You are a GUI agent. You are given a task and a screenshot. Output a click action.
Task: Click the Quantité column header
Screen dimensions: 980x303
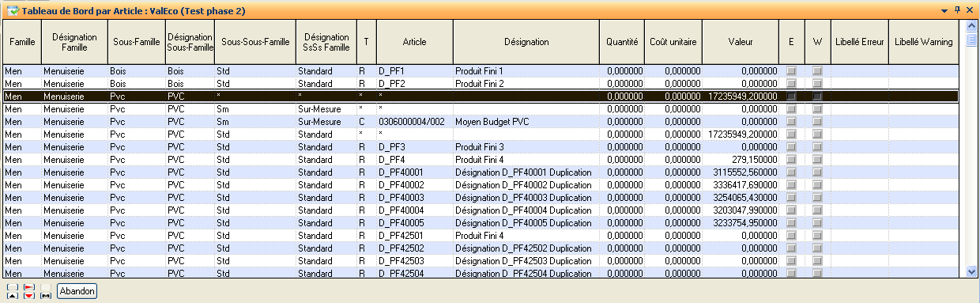(x=623, y=42)
